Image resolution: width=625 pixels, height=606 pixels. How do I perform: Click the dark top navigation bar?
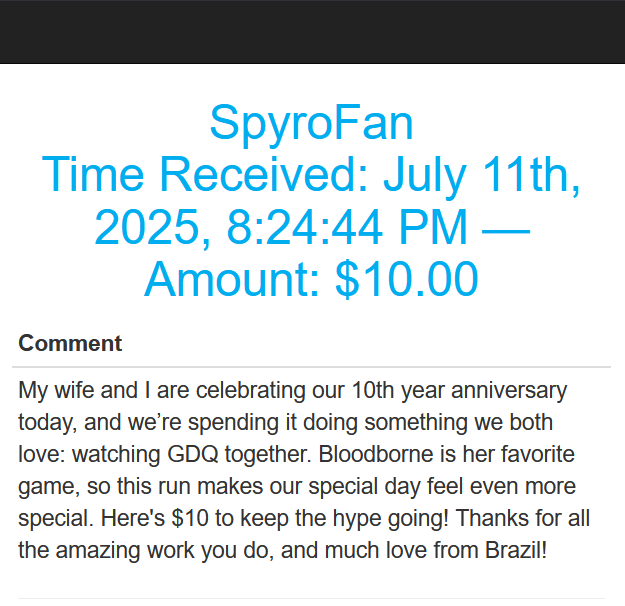pyautogui.click(x=312, y=31)
